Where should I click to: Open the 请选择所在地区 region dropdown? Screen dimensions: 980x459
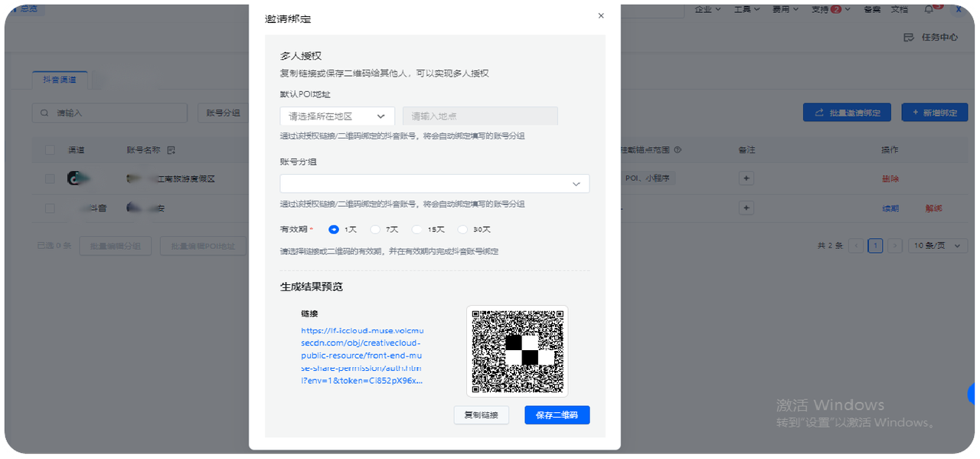337,116
